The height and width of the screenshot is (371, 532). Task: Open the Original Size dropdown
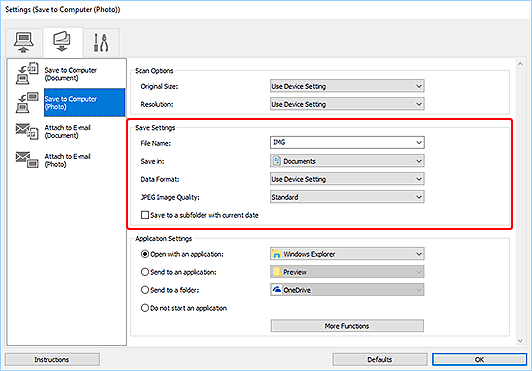[347, 86]
